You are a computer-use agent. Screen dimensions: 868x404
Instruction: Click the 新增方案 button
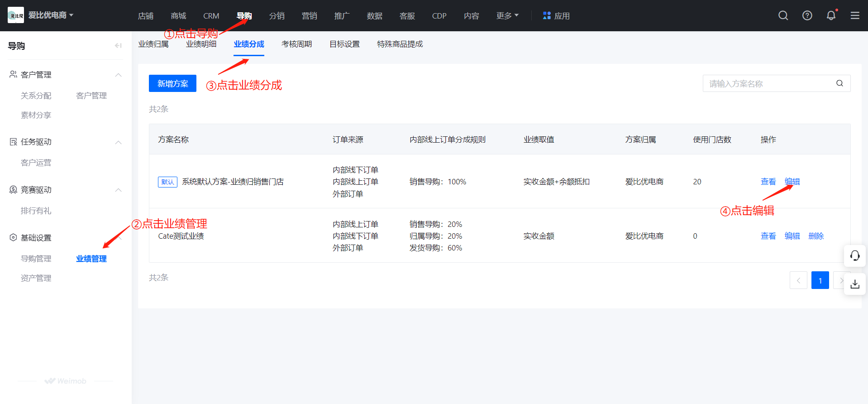(172, 83)
